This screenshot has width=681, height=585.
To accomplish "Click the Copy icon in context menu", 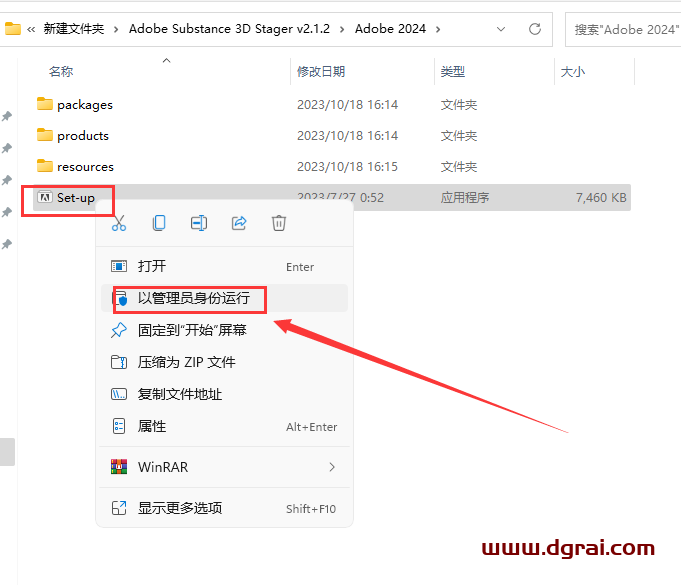I will (x=159, y=223).
